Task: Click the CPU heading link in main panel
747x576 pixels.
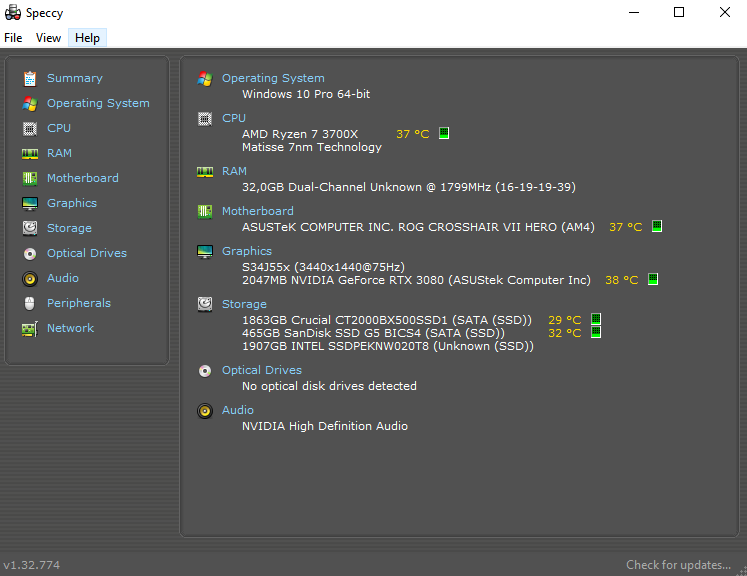Action: pos(234,118)
